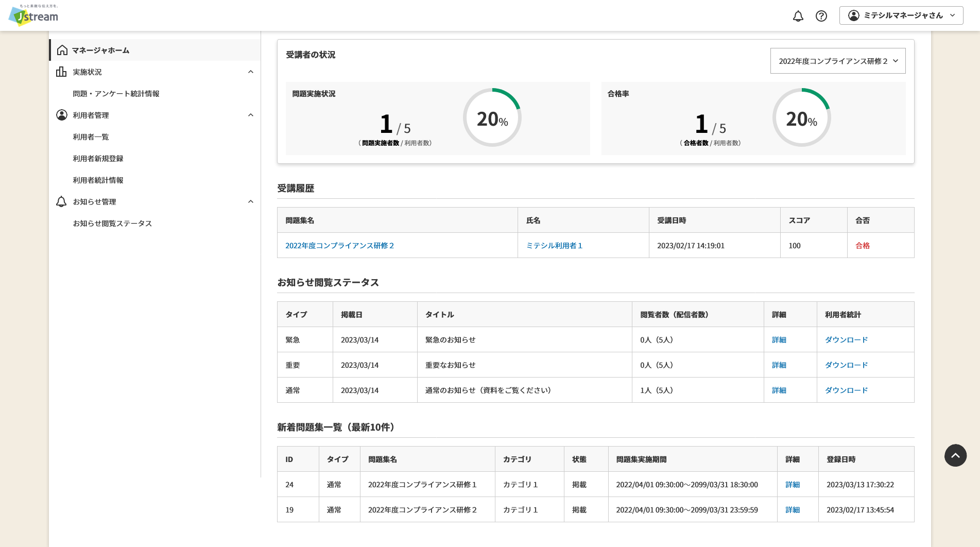Click 2022年度コンプライアンス研修１ in 新着問題集一覧
The width and height of the screenshot is (980, 547).
422,485
